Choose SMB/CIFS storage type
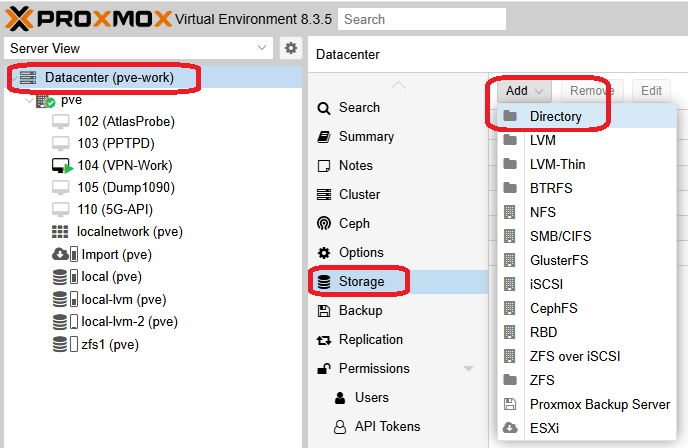Image resolution: width=688 pixels, height=448 pixels. (587, 236)
